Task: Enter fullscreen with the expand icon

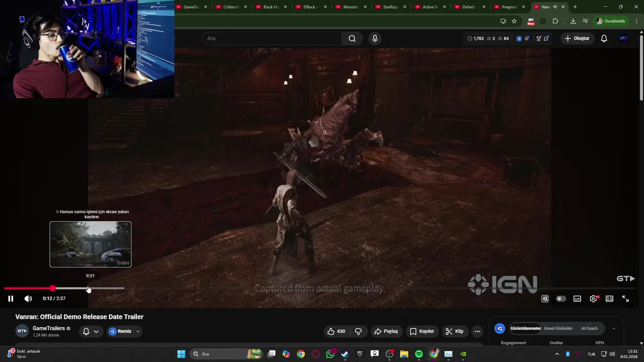Action: (625, 299)
